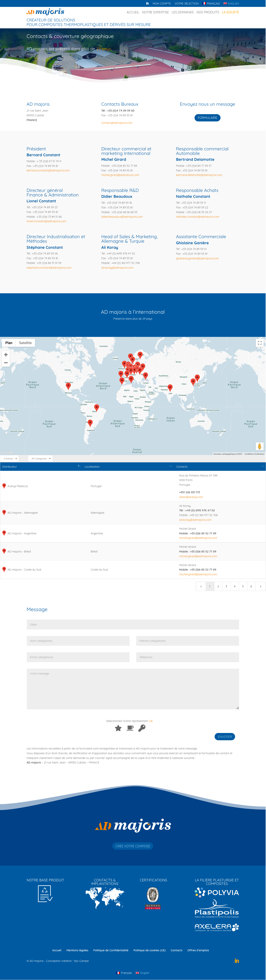The width and height of the screenshot is (266, 980).
Task: Email bernard.constant@admajoris.com link
Action: [x=48, y=170]
